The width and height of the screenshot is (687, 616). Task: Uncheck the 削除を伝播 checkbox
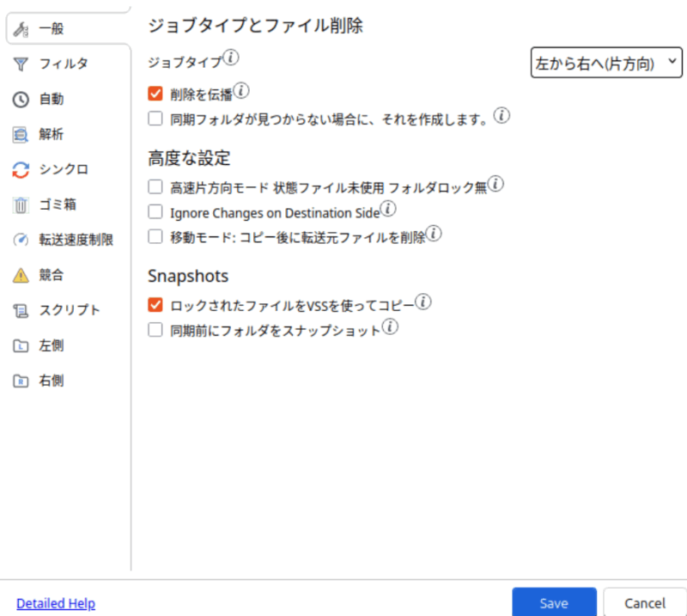155,93
